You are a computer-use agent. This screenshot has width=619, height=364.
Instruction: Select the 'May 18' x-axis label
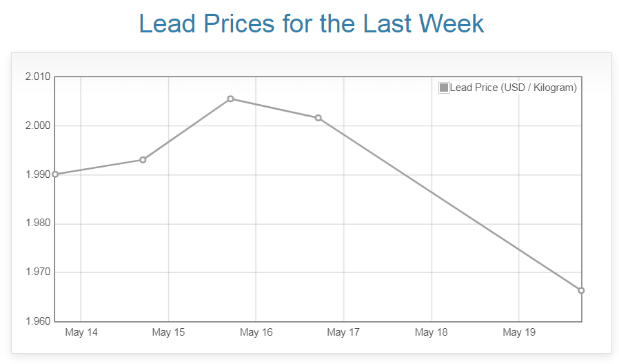tap(431, 332)
